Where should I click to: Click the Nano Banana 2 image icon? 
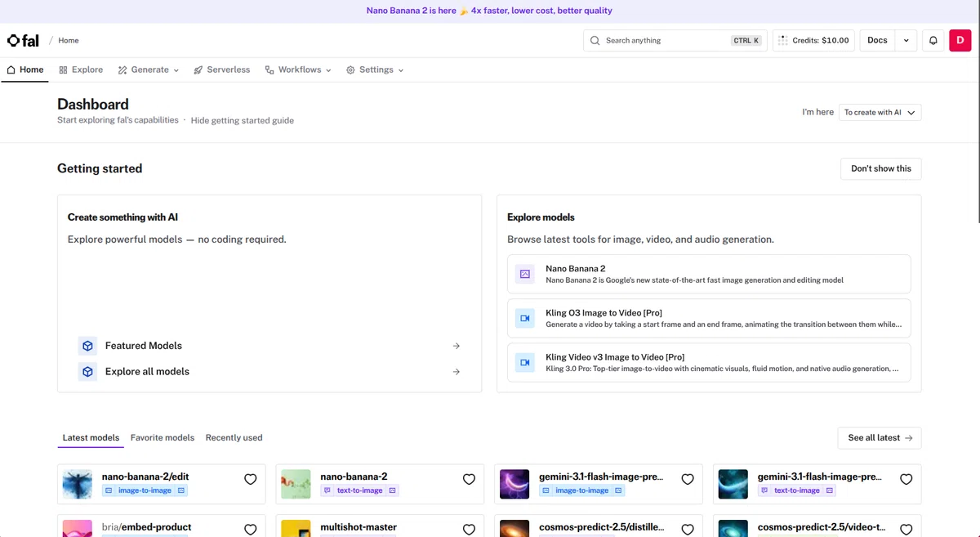525,274
